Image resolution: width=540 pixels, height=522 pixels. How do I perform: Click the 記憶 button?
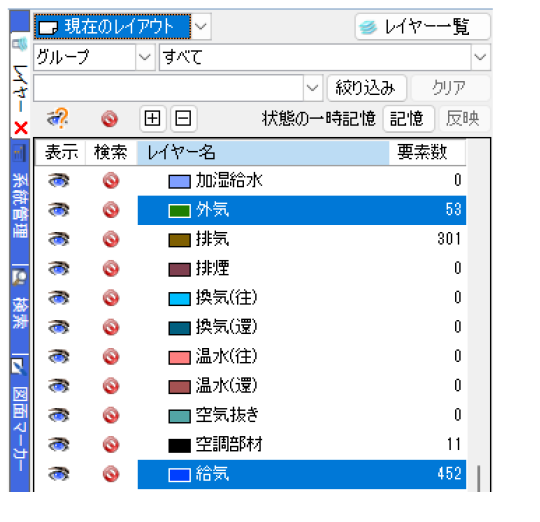click(x=408, y=119)
